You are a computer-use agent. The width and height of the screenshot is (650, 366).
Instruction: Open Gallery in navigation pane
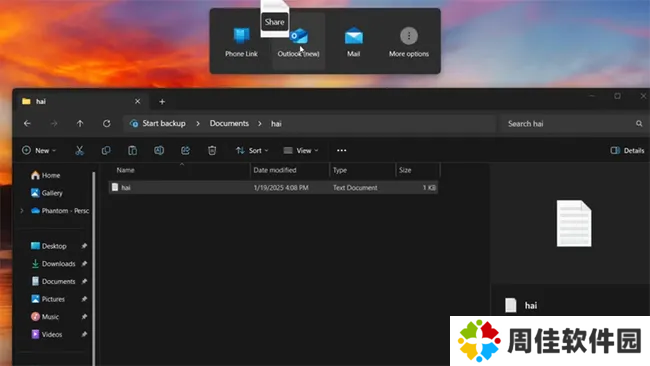46,193
